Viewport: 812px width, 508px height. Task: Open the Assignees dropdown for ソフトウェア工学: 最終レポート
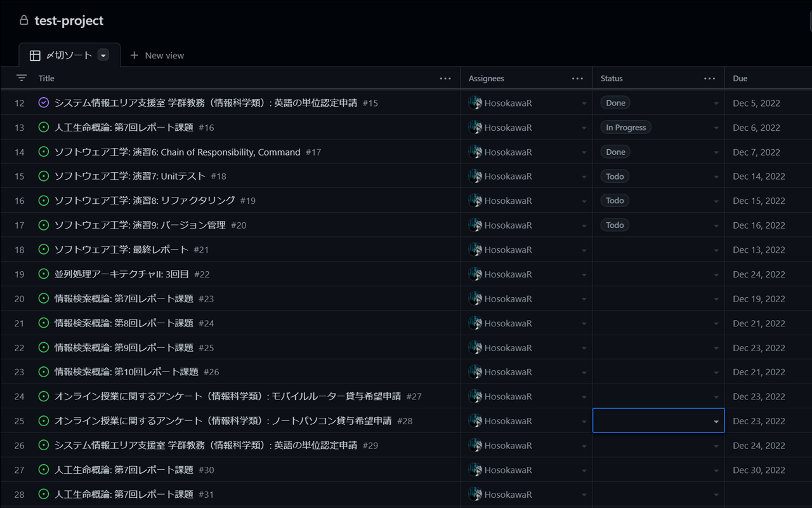point(584,250)
